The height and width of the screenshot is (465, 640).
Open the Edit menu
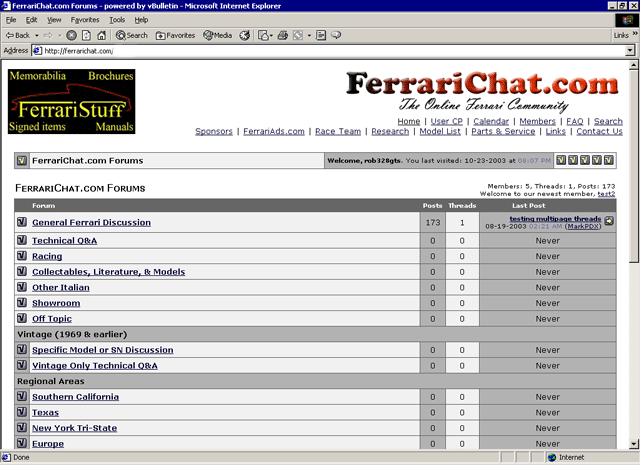pyautogui.click(x=31, y=20)
